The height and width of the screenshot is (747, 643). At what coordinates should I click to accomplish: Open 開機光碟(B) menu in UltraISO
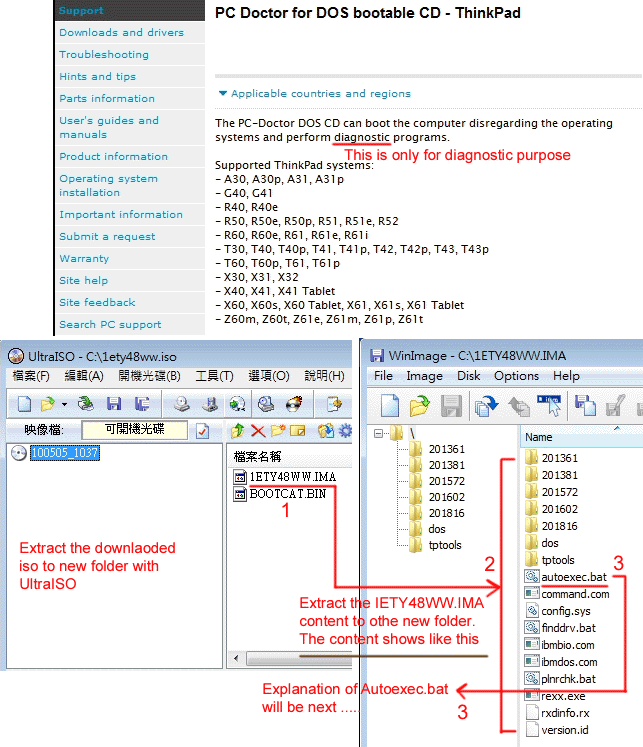[x=150, y=376]
